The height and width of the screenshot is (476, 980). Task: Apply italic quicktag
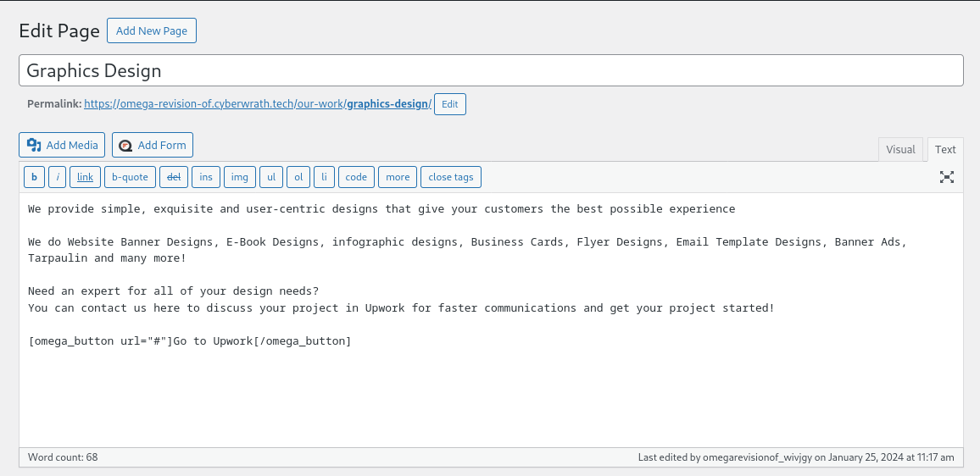coord(58,177)
